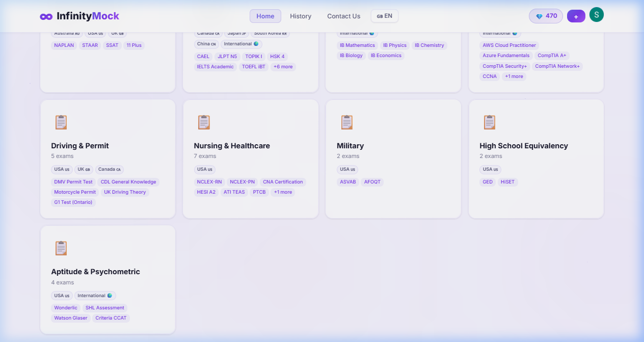This screenshot has height=342, width=644.
Task: Select the CompTIA Security+ tag
Action: [x=505, y=66]
